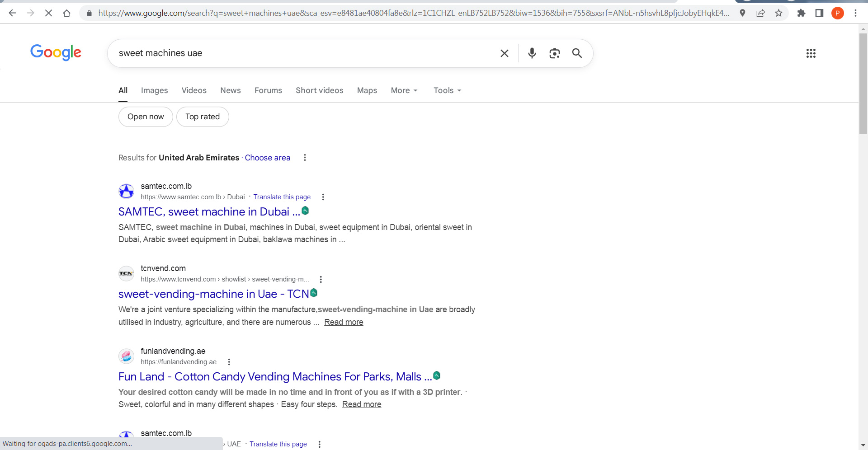The width and height of the screenshot is (868, 450).
Task: Share this page using the share icon
Action: 760,13
